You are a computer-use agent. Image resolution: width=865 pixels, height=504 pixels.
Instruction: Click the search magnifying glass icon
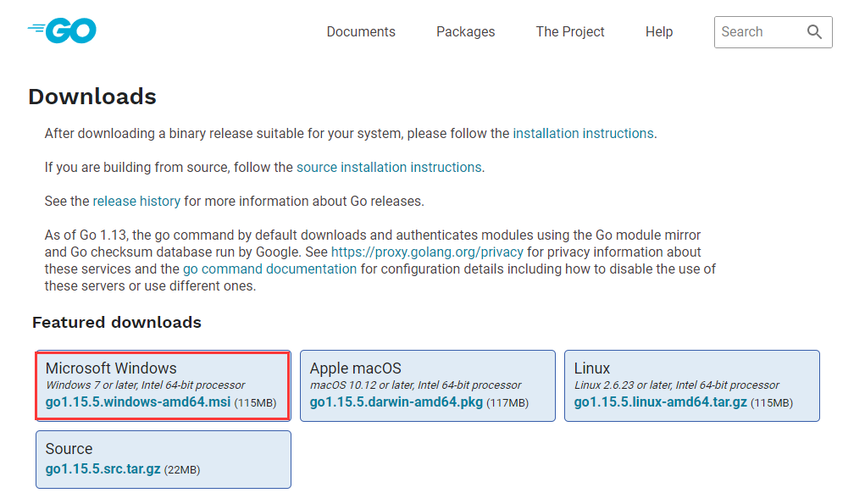point(814,32)
